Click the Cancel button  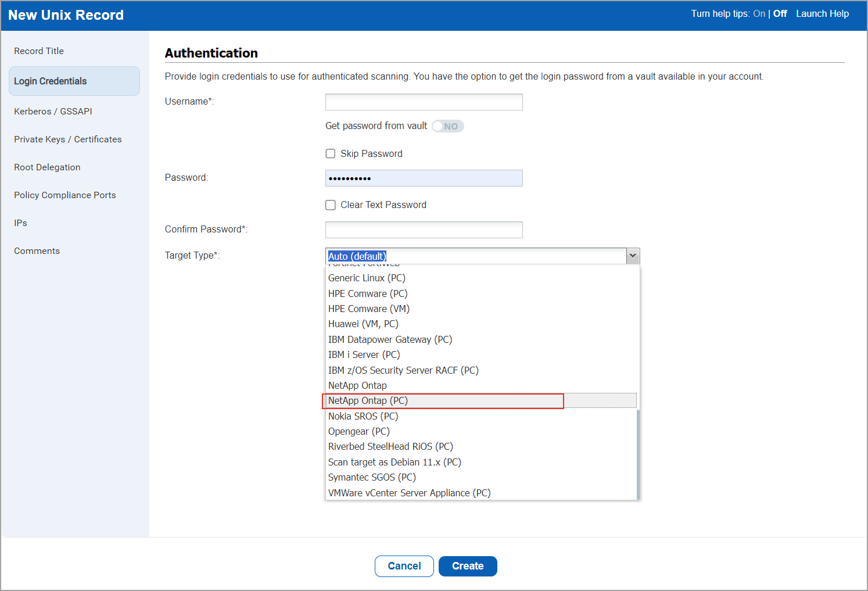click(404, 566)
